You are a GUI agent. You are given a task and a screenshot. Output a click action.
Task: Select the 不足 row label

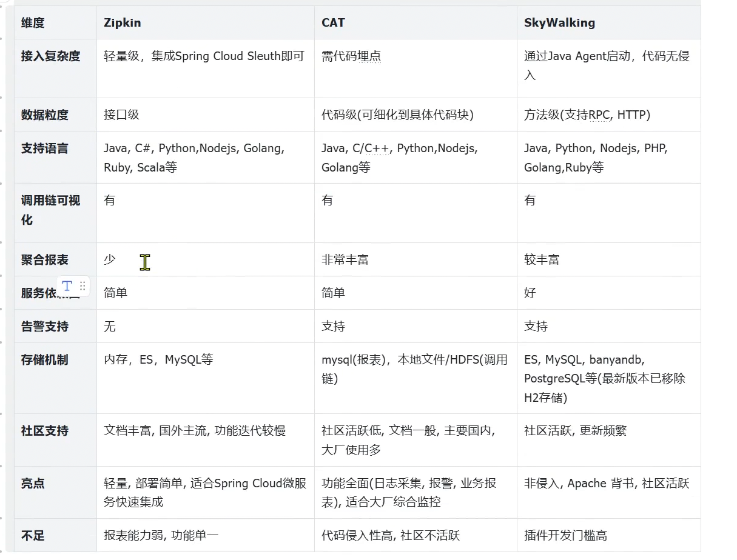coord(33,536)
